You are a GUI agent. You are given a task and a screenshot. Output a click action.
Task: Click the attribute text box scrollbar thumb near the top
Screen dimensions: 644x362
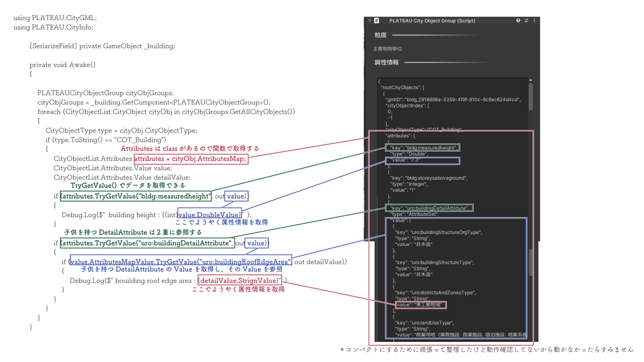(530, 96)
